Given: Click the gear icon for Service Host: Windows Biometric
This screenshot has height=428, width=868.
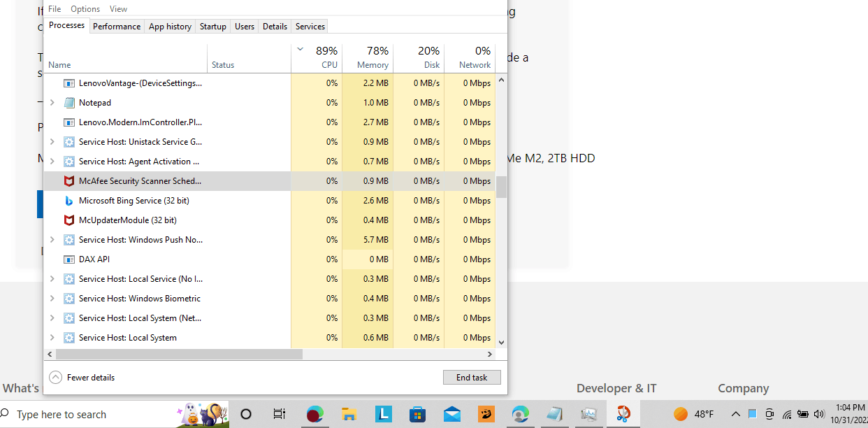Looking at the screenshot, I should click(69, 299).
